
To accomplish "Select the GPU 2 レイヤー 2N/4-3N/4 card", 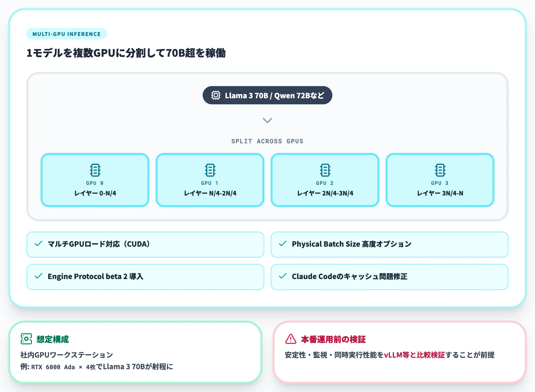I will pyautogui.click(x=325, y=180).
